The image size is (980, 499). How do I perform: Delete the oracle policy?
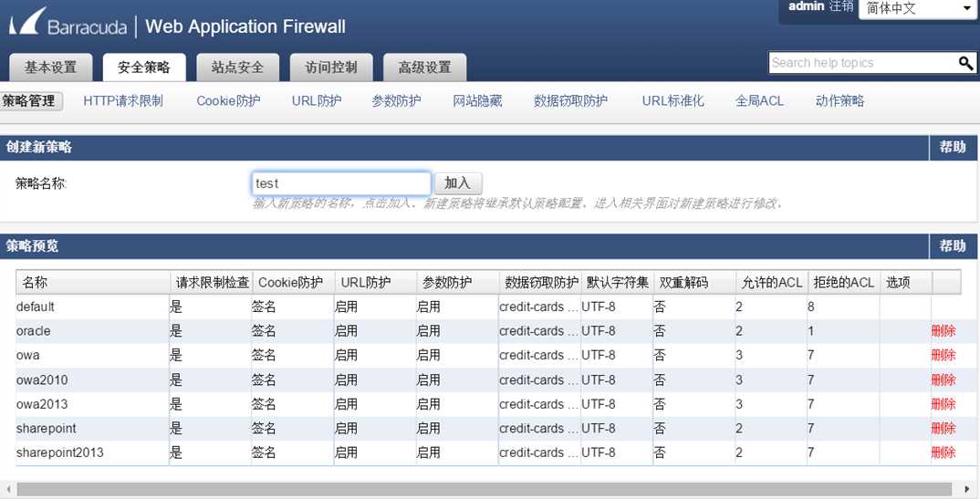[944, 331]
